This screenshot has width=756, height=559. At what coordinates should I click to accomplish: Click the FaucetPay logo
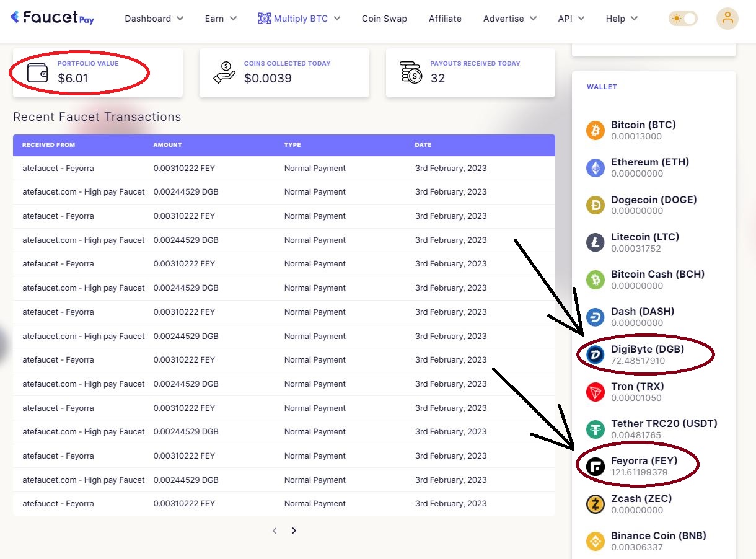coord(53,18)
